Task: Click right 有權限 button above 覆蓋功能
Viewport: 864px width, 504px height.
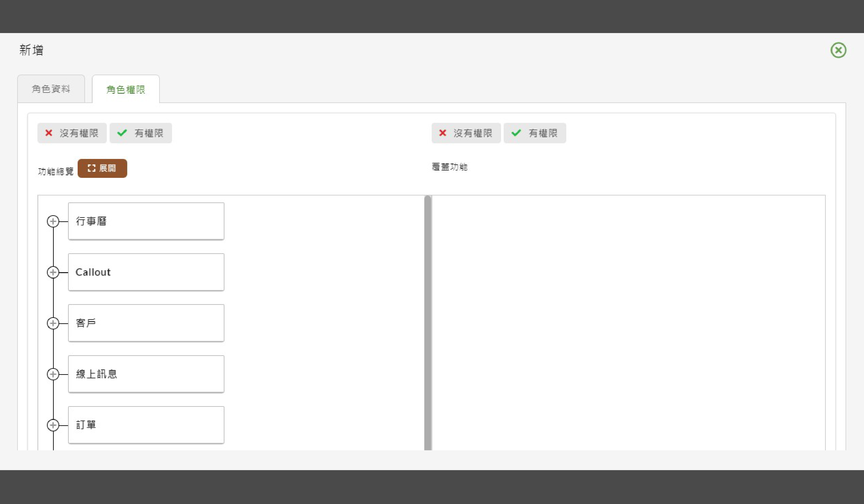Action: coord(535,133)
